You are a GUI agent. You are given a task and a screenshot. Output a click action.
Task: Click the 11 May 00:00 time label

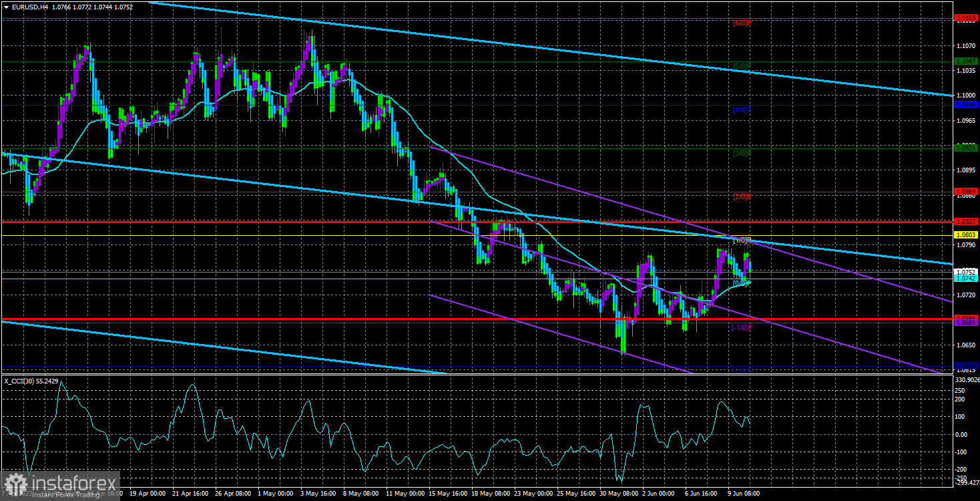(404, 494)
